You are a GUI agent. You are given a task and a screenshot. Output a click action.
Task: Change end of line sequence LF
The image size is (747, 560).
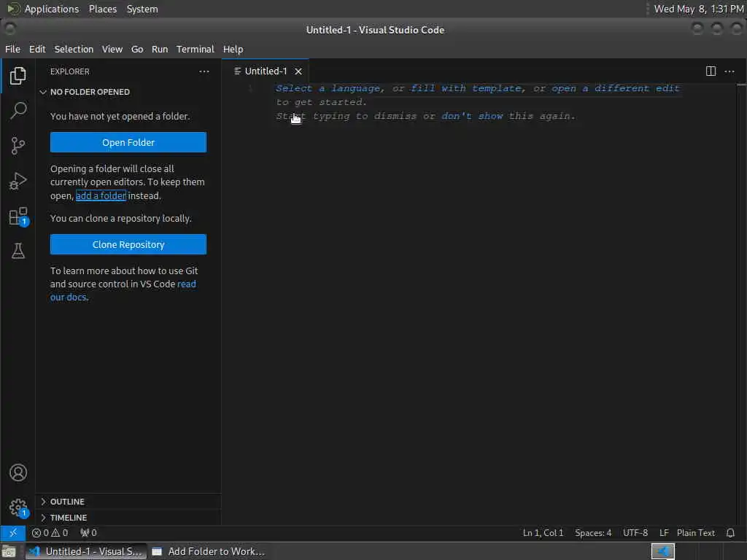tap(664, 533)
